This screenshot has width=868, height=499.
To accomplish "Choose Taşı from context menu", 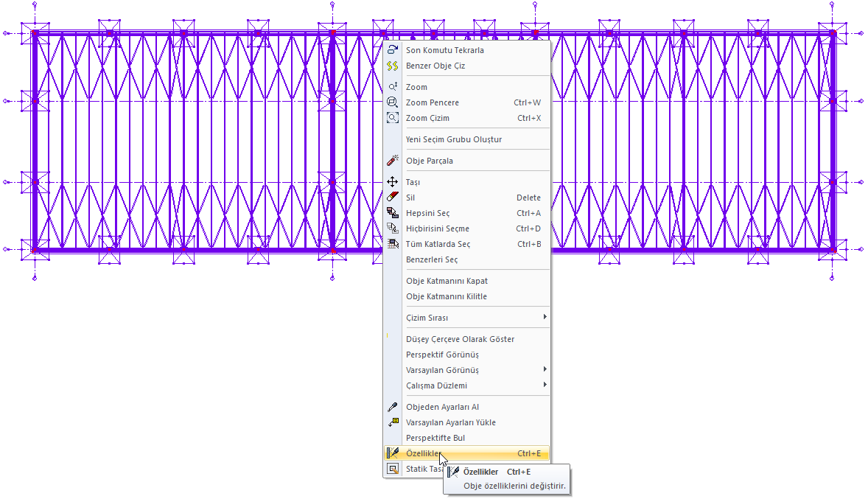I will (x=466, y=182).
